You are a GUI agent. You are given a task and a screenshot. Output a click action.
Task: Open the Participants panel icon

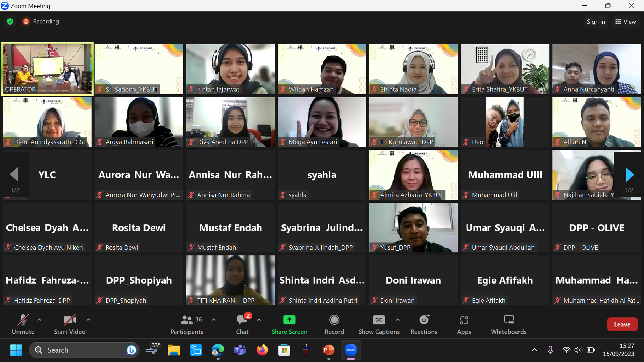coord(187,320)
